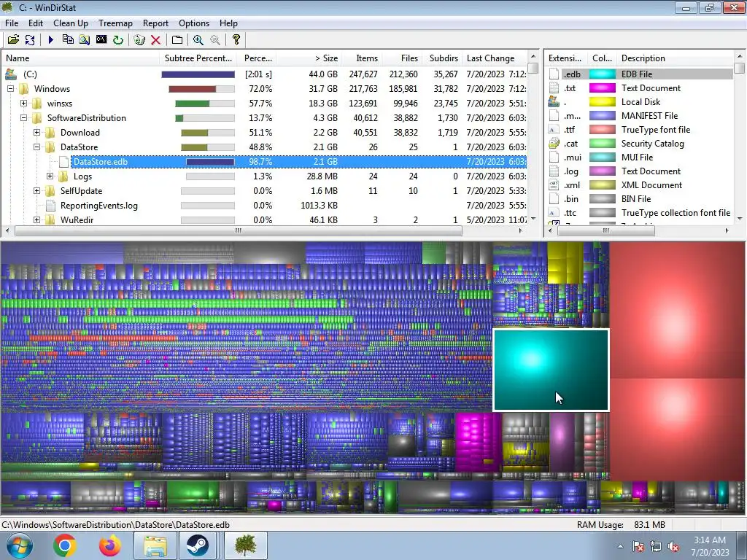This screenshot has height=560, width=747.
Task: Open the Windows Start menu orb
Action: (x=20, y=545)
